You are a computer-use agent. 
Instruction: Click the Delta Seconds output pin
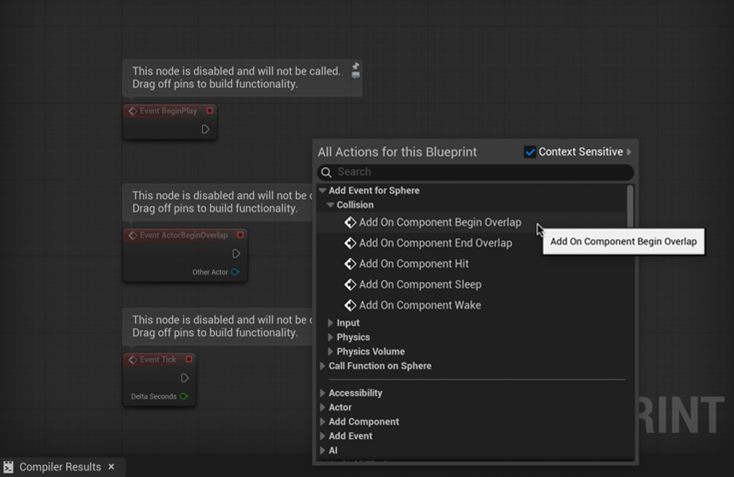pyautogui.click(x=184, y=397)
